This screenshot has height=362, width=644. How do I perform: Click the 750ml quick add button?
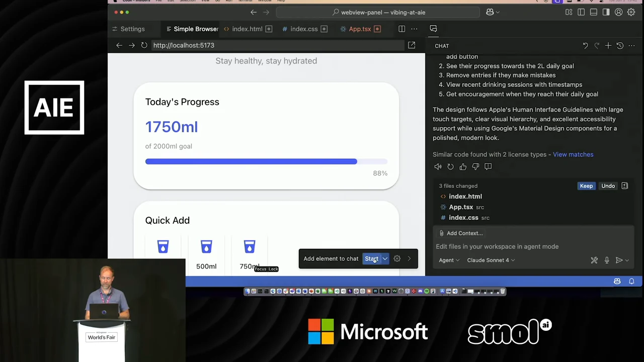coord(250,254)
